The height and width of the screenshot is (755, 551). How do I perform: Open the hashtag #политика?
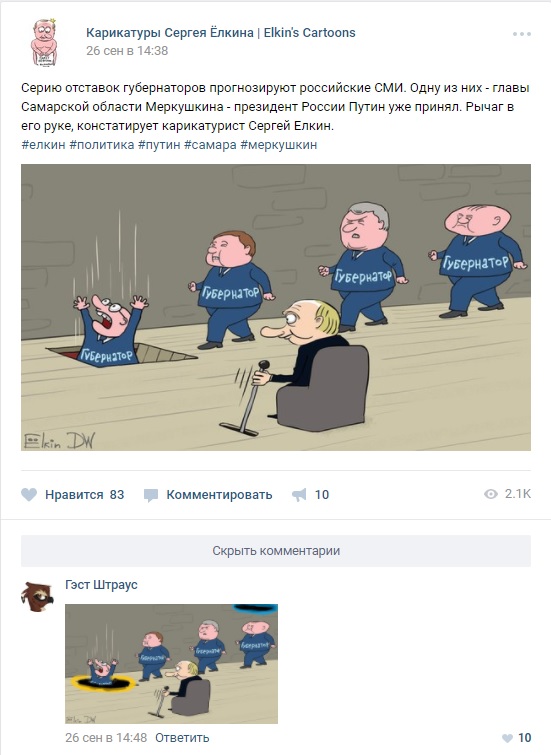coord(102,145)
